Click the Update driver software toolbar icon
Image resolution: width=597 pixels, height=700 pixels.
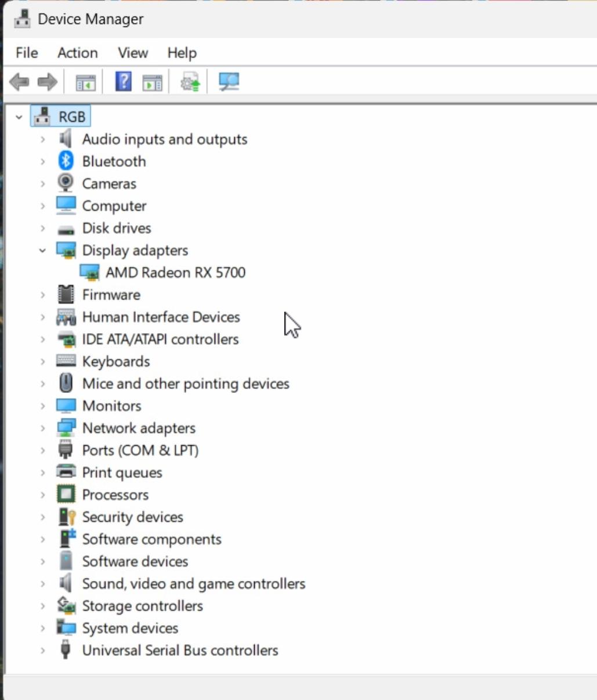[190, 82]
